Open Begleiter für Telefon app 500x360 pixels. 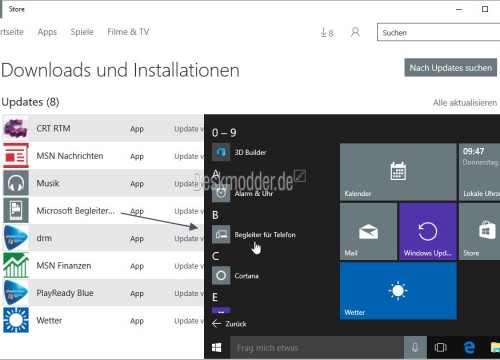tap(254, 234)
